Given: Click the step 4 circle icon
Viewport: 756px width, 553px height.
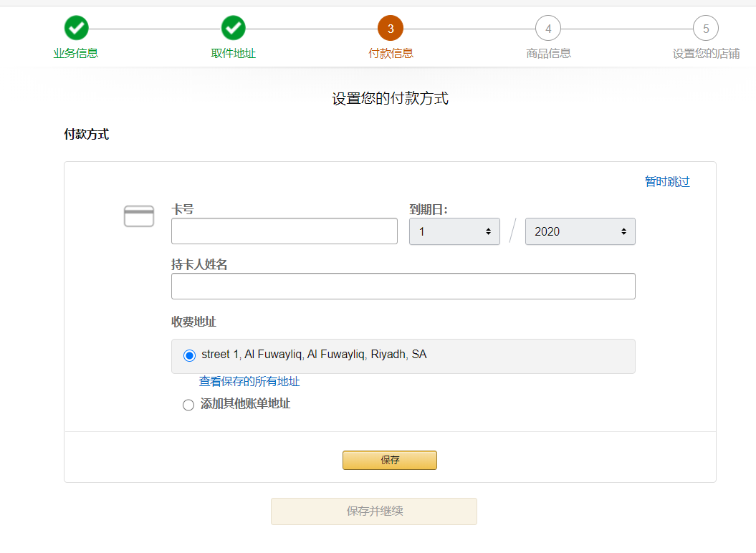Looking at the screenshot, I should pos(548,29).
